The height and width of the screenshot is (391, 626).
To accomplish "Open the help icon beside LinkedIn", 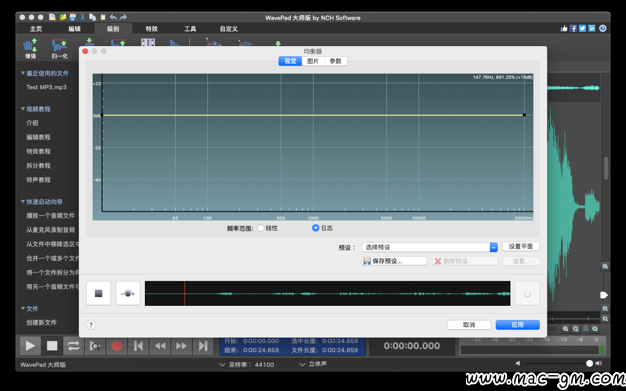I will click(602, 28).
